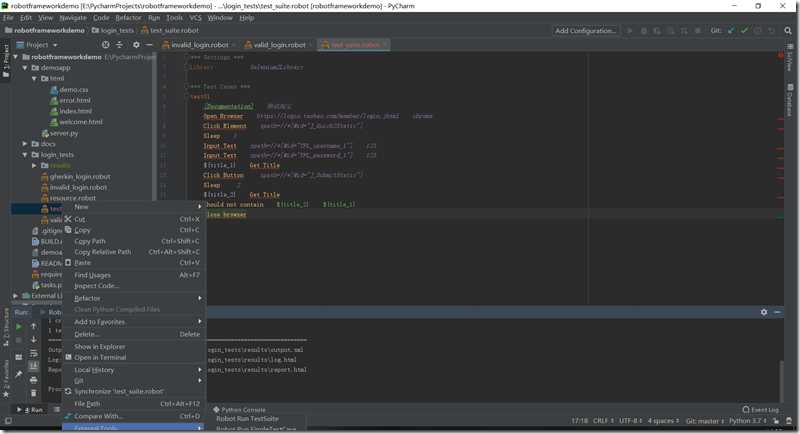
Task: Click the collapse all icon in Project panel
Action: pos(119,45)
